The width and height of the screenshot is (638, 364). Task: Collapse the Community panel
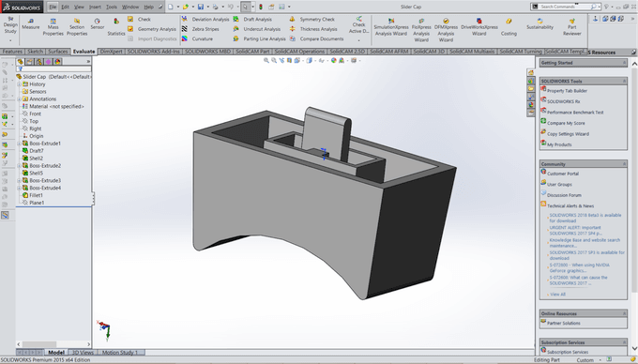[x=624, y=164]
